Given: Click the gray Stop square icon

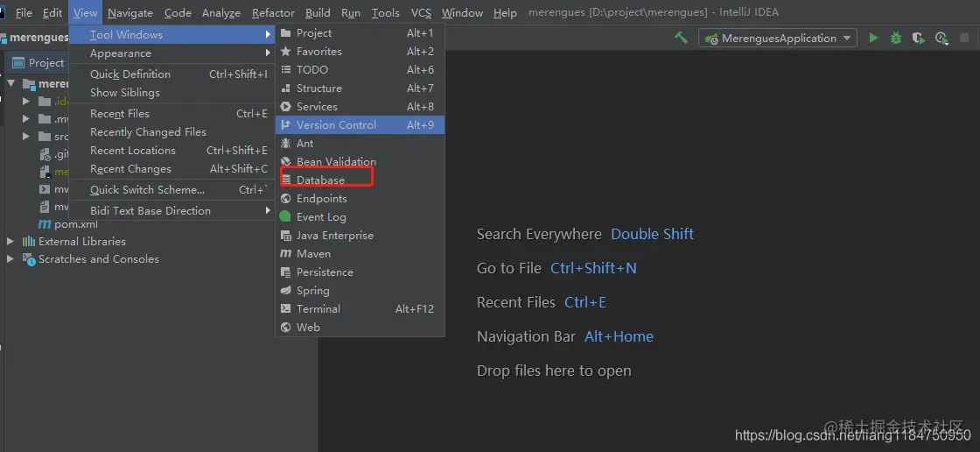Looking at the screenshot, I should [x=963, y=39].
